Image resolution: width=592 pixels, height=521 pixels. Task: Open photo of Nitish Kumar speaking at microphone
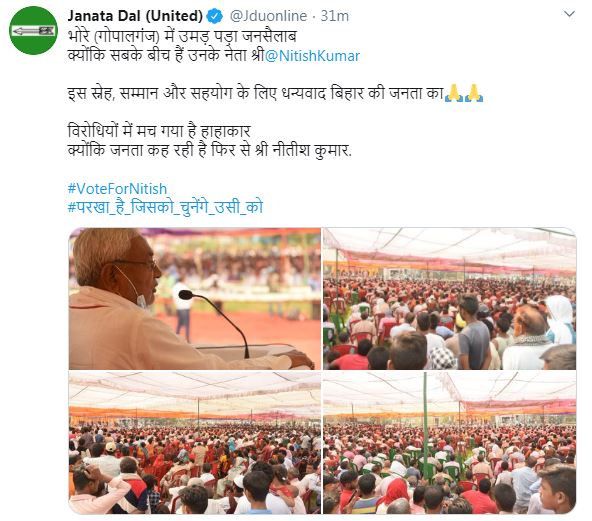tap(194, 298)
